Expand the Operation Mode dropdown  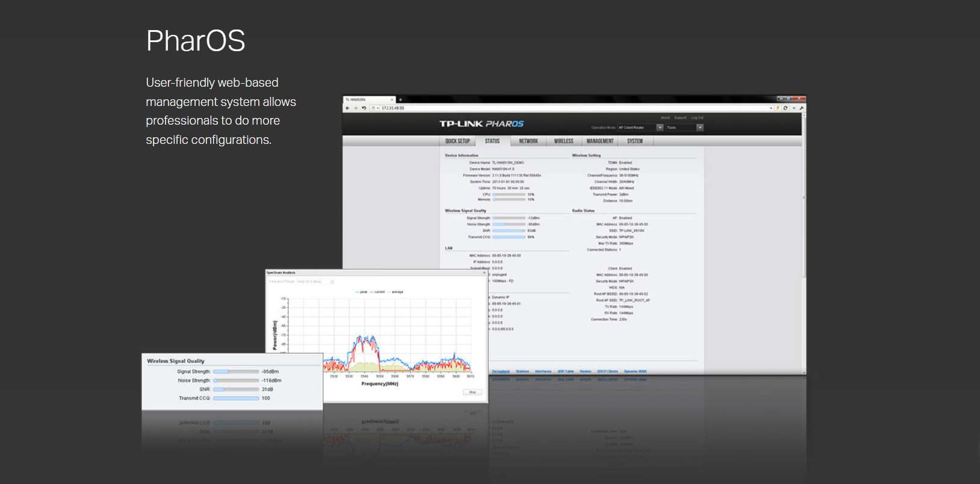[660, 128]
